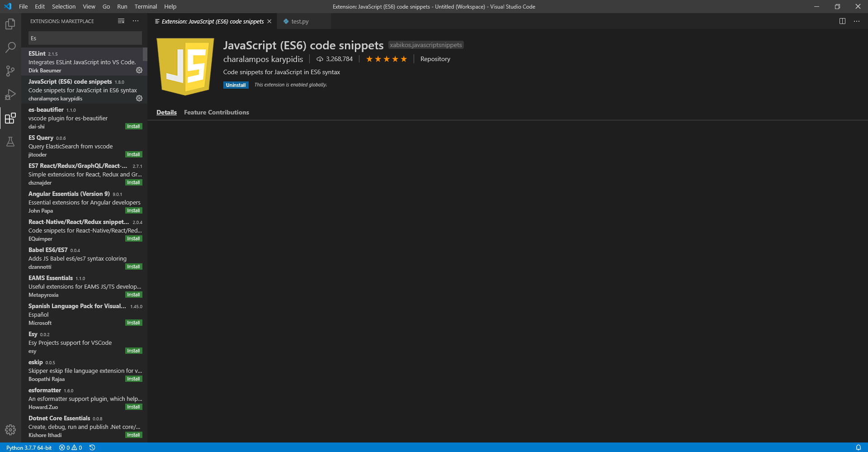868x452 pixels.
Task: Open Extensions panel more actions menu
Action: (x=136, y=21)
